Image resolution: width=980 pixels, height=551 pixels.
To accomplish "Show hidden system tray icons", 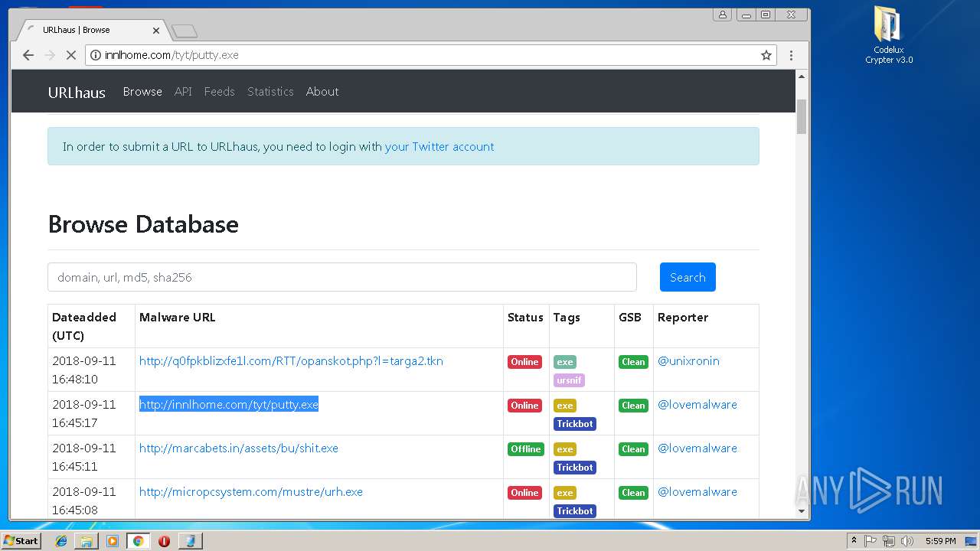I will [854, 541].
